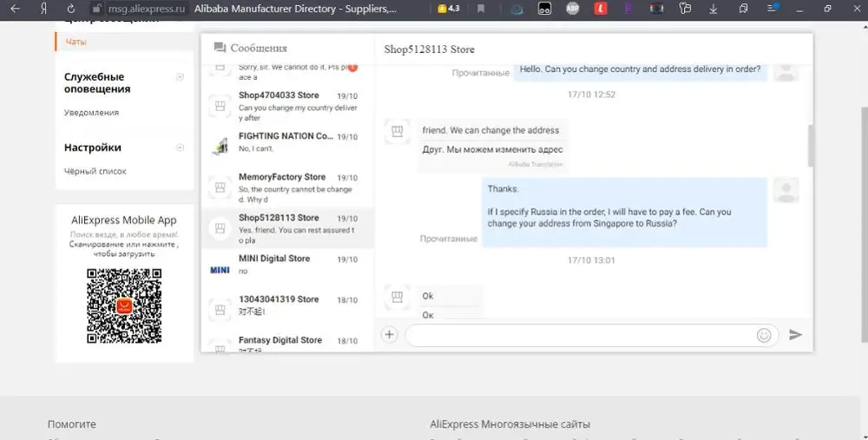Open Уведомления in the sidebar
868x440 pixels.
point(91,112)
